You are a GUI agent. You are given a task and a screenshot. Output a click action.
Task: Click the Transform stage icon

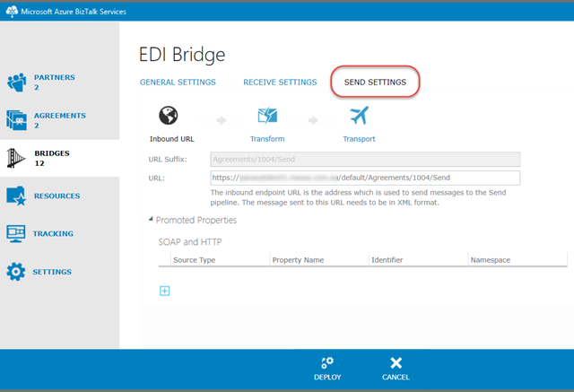(267, 116)
